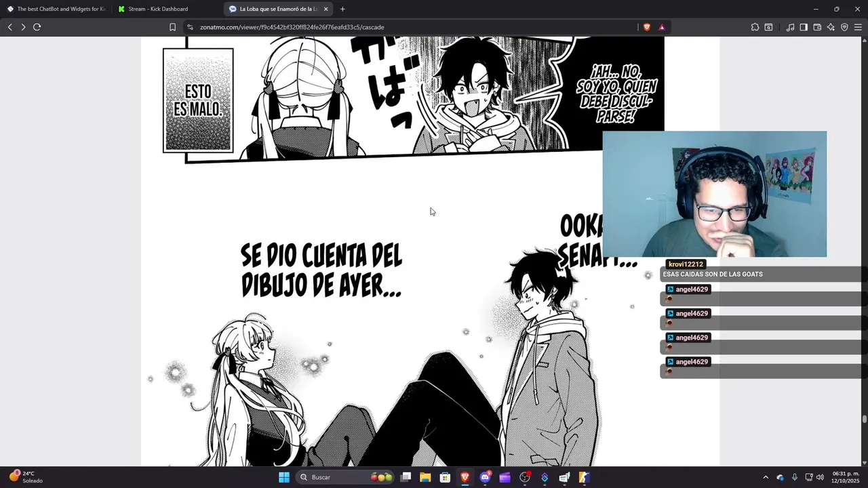Open the whiteboard presentation app on the taskbar
The image size is (868, 488).
[564, 477]
